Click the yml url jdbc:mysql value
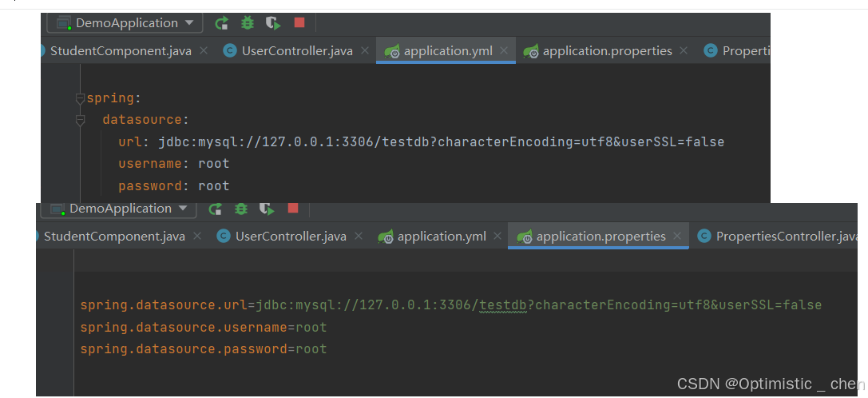868x398 pixels. click(442, 142)
